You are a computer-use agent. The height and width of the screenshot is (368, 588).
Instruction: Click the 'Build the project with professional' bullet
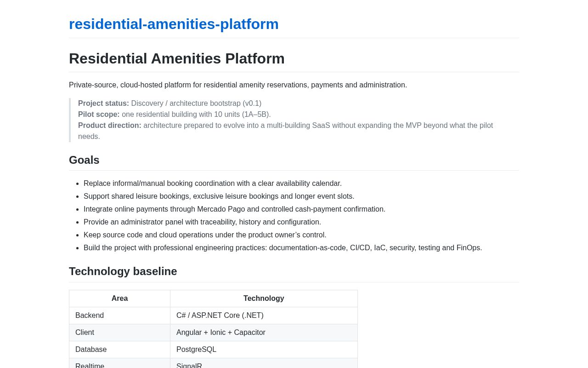point(283,248)
